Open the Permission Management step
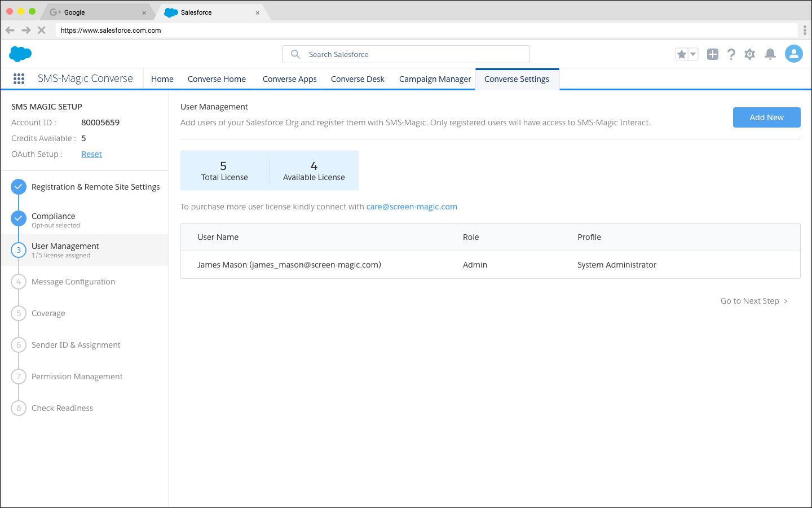The height and width of the screenshot is (508, 812). [x=77, y=376]
